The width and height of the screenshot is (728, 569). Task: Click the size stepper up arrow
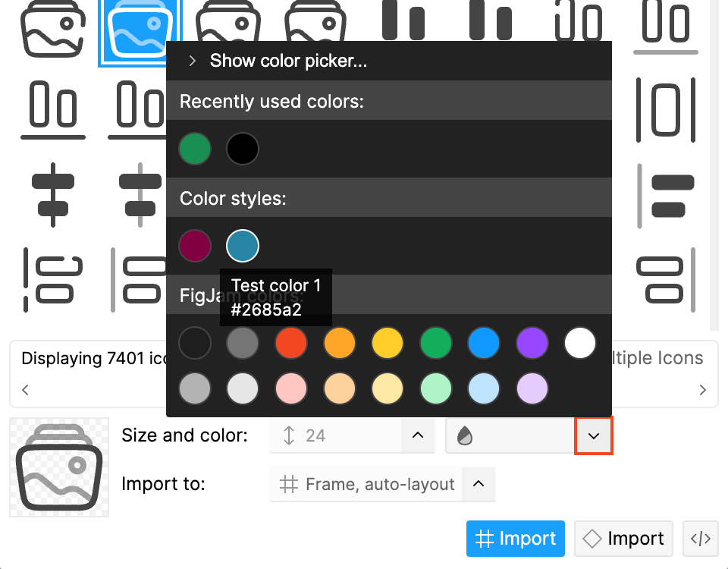(x=418, y=435)
